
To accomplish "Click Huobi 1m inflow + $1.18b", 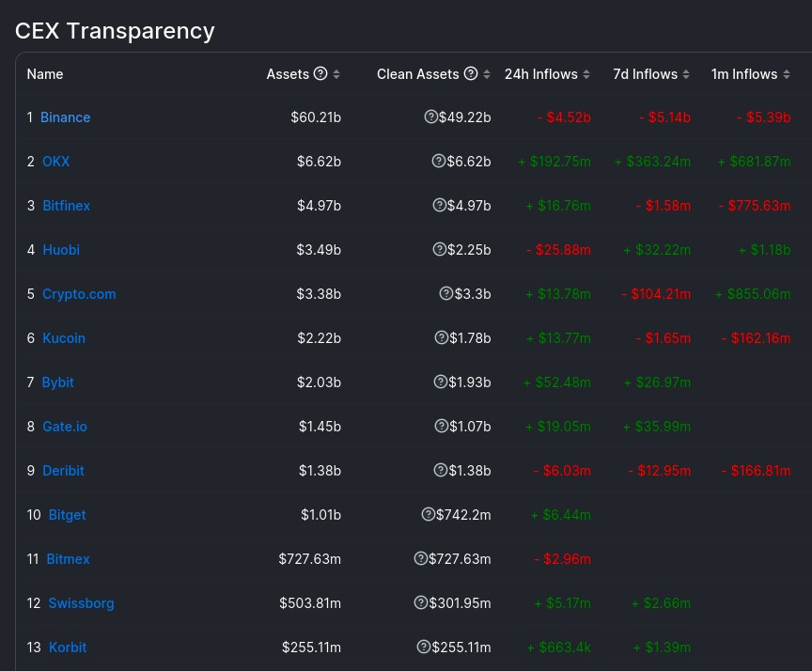I will tap(765, 250).
